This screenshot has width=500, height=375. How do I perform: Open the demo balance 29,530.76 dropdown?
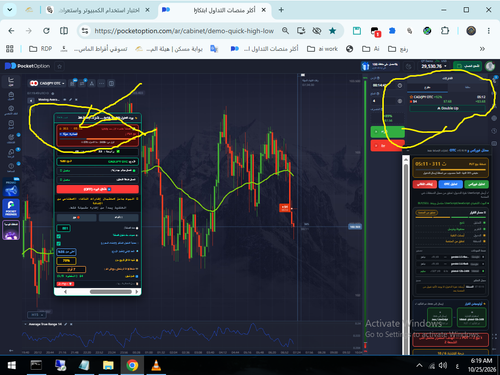tap(434, 66)
